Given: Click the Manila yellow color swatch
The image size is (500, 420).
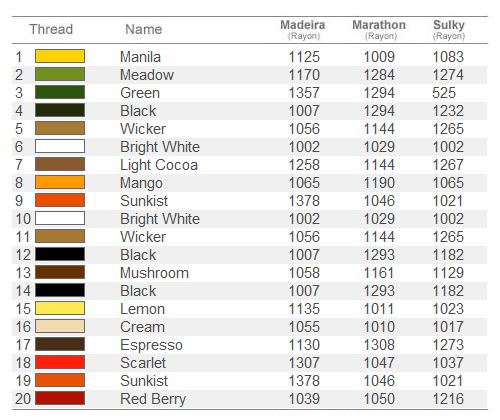Looking at the screenshot, I should click(60, 56).
